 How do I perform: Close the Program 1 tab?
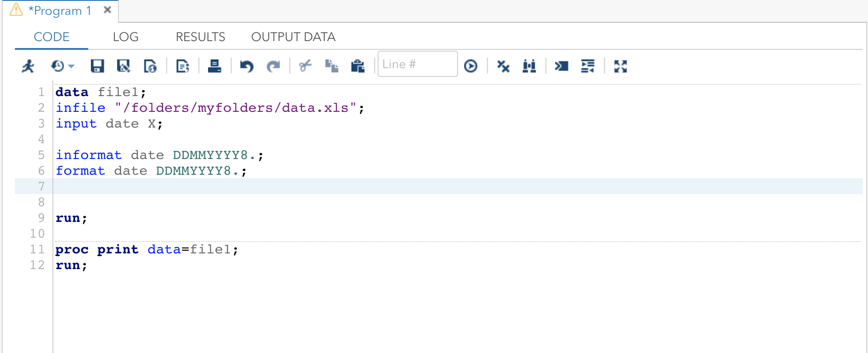tap(108, 10)
